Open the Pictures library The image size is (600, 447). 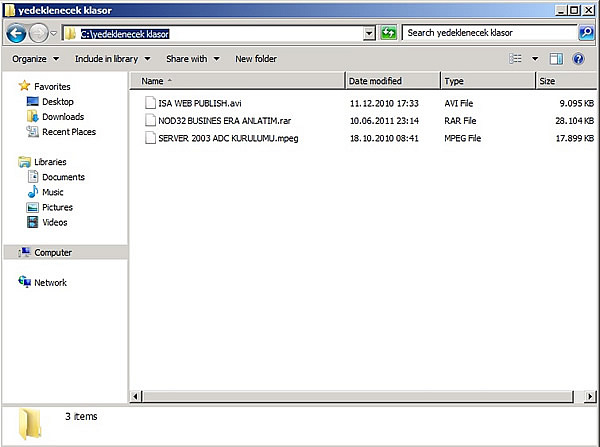[x=57, y=207]
